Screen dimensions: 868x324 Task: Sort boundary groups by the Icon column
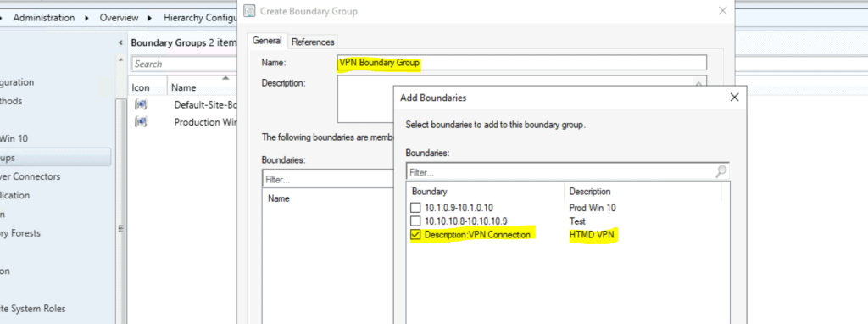tap(141, 87)
